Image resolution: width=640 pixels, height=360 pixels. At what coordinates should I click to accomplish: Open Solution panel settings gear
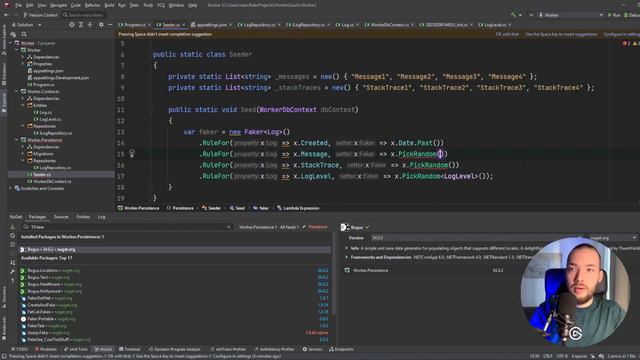101,25
